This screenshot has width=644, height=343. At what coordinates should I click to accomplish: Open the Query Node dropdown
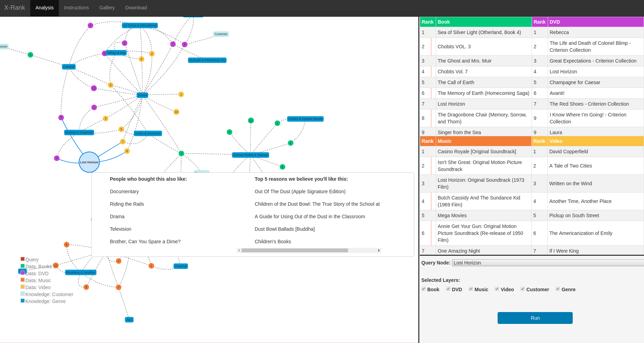pos(548,263)
